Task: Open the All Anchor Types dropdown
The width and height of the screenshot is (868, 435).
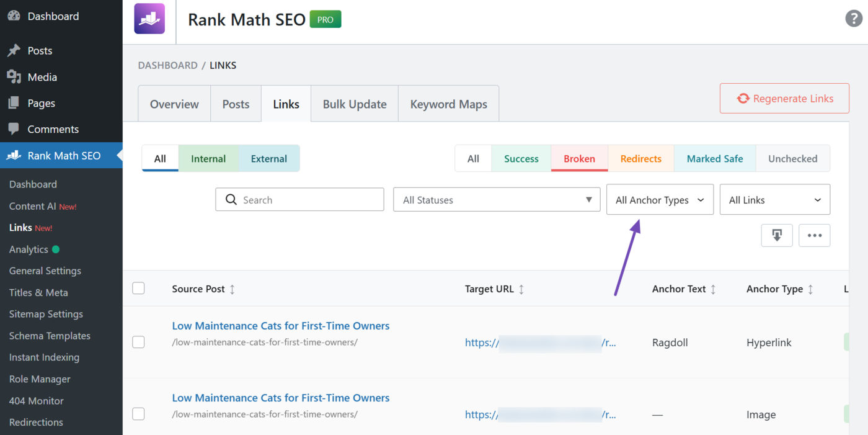Action: [x=660, y=199]
